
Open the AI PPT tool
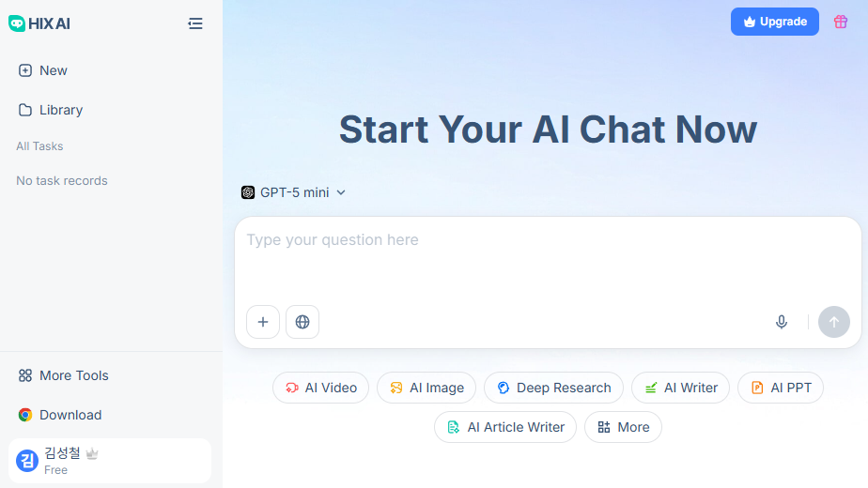click(780, 388)
